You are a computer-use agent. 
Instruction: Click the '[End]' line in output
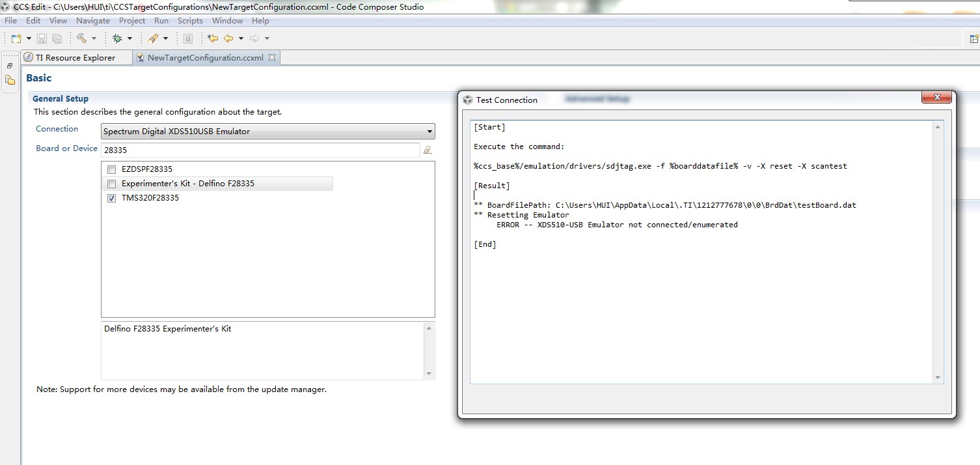485,244
